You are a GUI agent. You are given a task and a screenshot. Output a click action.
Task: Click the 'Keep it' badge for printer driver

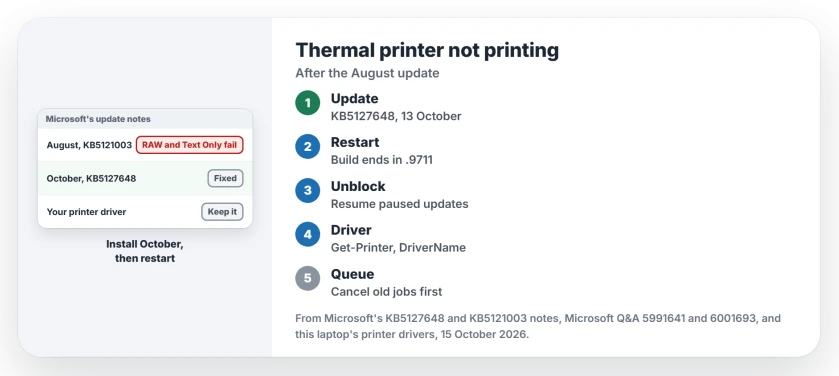(x=222, y=212)
